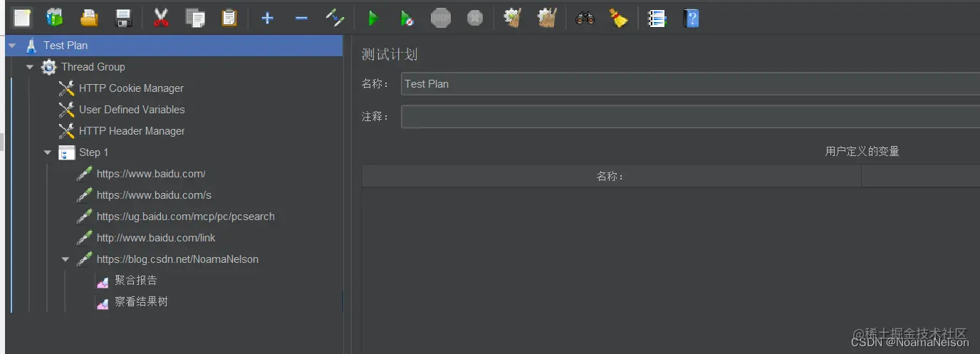This screenshot has height=354, width=980.
Task: Select the https://www.baidu.com/s sampler
Action: point(154,195)
